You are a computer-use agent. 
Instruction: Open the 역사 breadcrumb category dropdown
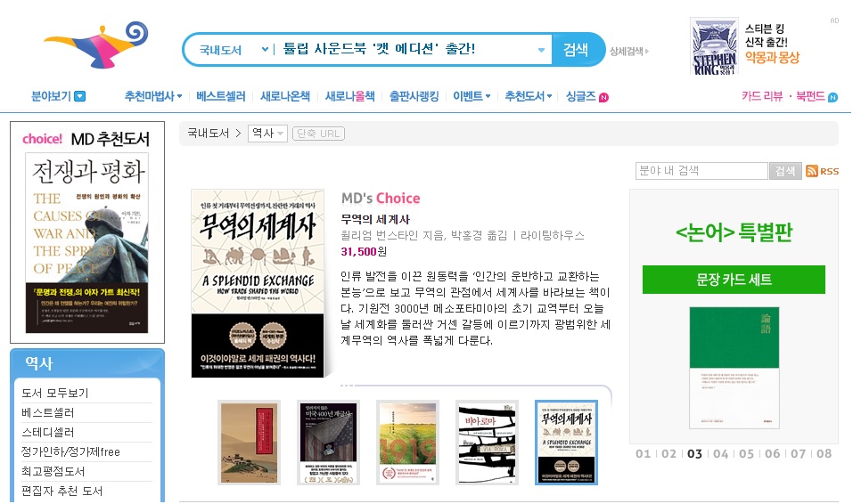coord(267,134)
